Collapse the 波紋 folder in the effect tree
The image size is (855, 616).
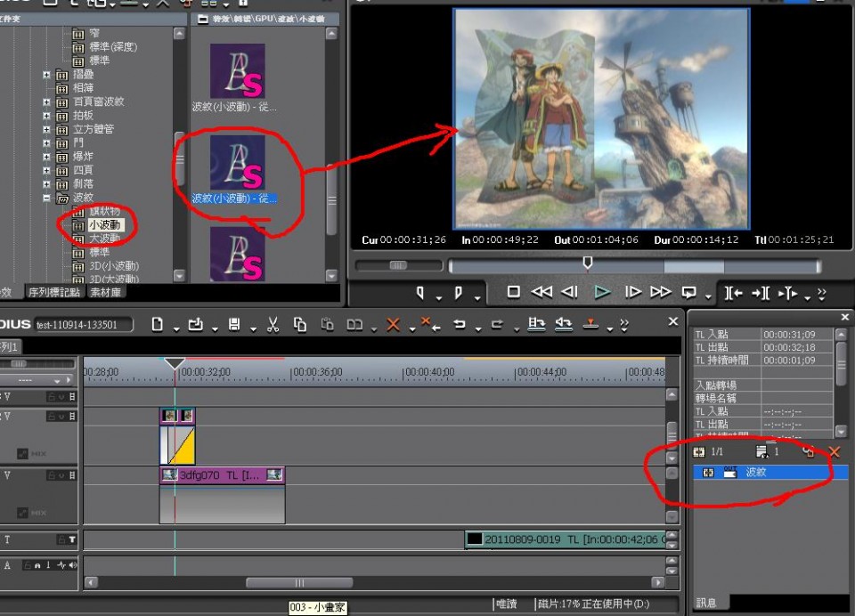(46, 198)
